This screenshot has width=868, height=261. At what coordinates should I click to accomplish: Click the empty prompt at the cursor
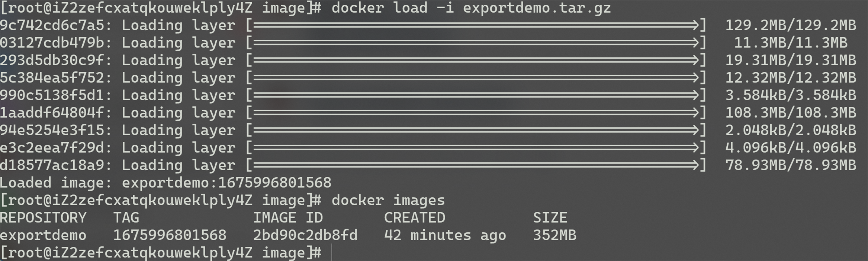(x=332, y=252)
